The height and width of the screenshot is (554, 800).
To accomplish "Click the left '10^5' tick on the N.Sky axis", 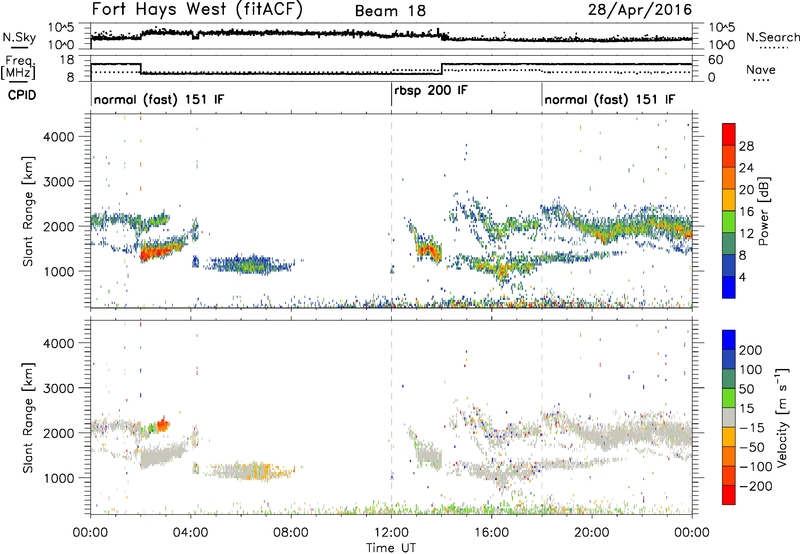I will (x=61, y=27).
